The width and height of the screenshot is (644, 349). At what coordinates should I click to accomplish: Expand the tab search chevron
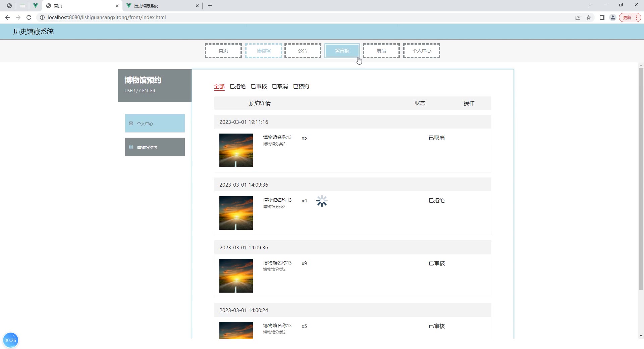(590, 5)
